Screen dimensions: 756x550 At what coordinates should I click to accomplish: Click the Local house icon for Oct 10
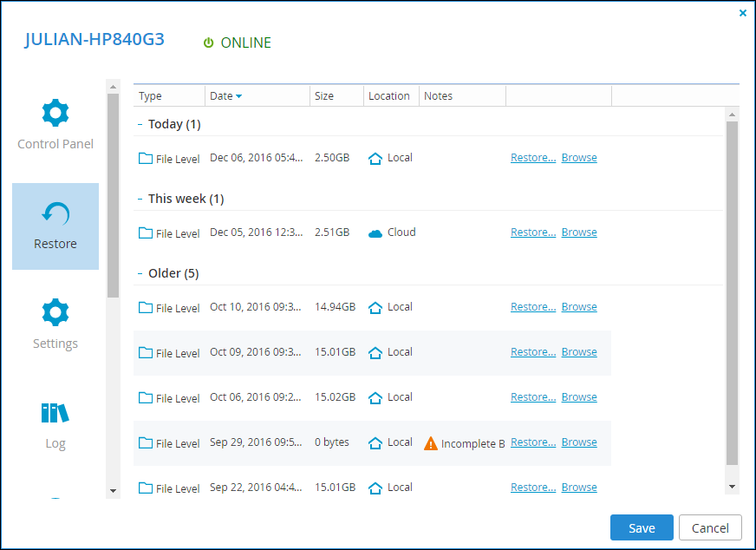(x=375, y=307)
